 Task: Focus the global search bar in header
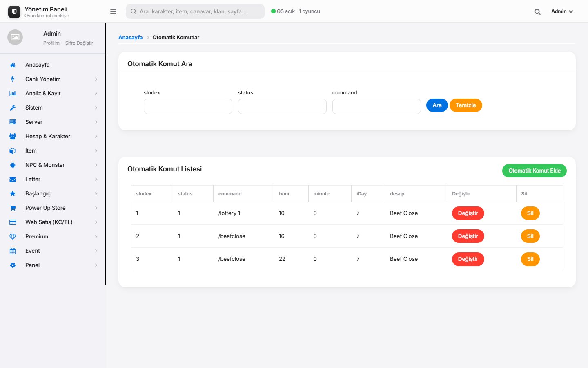pos(195,11)
